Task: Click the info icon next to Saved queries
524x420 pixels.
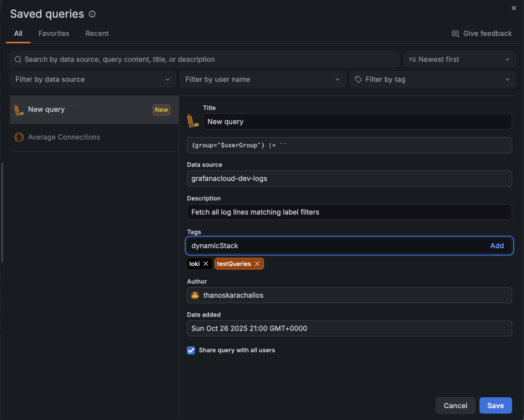Action: point(92,14)
